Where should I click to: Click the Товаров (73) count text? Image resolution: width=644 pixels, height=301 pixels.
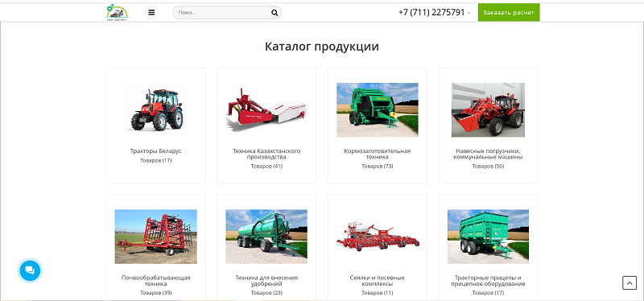(378, 167)
